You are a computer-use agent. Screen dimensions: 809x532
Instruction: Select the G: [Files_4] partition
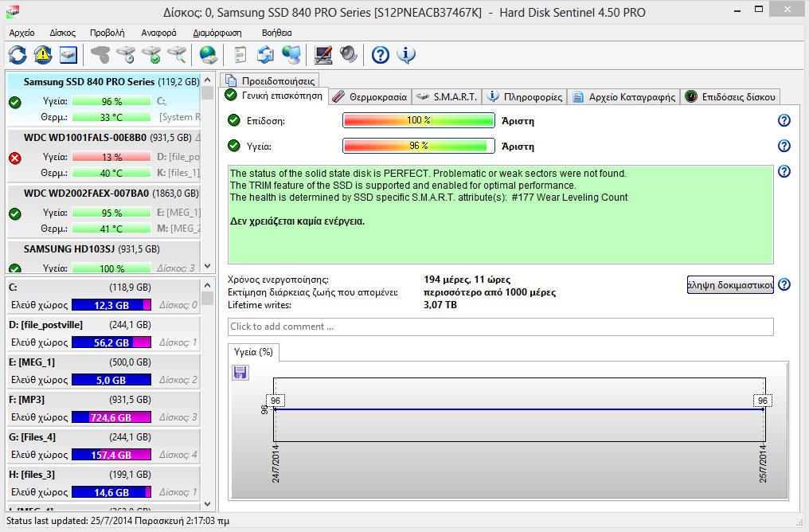click(x=104, y=446)
